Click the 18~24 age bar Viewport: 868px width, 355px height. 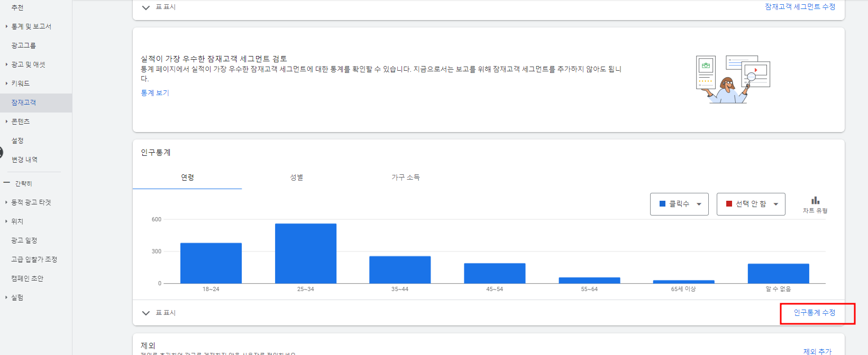pyautogui.click(x=211, y=263)
